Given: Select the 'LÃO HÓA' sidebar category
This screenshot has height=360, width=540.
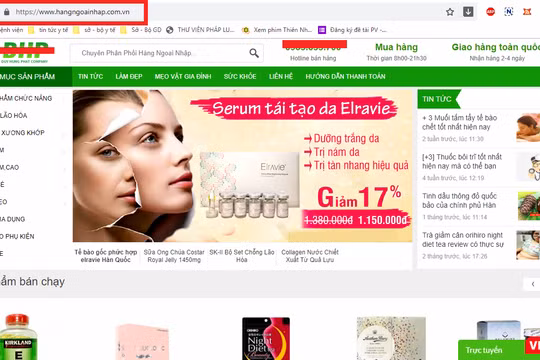Looking at the screenshot, I should point(13,115).
